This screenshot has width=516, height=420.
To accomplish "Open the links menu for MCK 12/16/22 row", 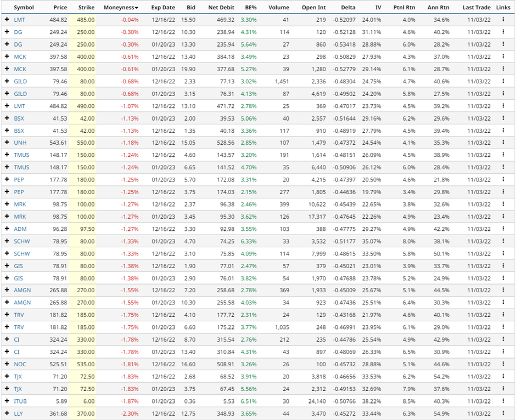I will click(x=503, y=56).
